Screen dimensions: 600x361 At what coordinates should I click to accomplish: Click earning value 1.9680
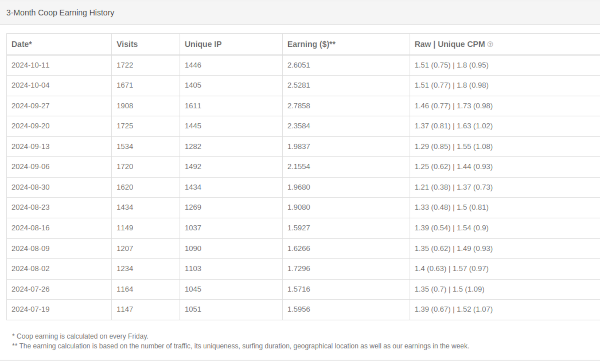(299, 187)
